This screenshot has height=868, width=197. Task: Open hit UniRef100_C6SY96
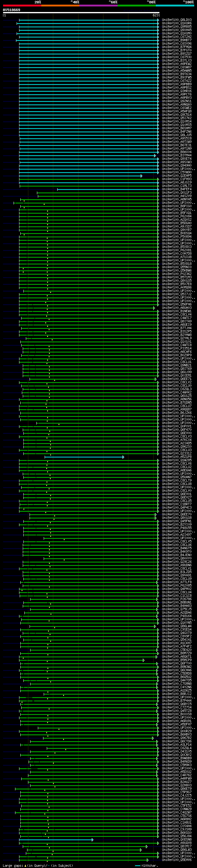[x=176, y=43]
